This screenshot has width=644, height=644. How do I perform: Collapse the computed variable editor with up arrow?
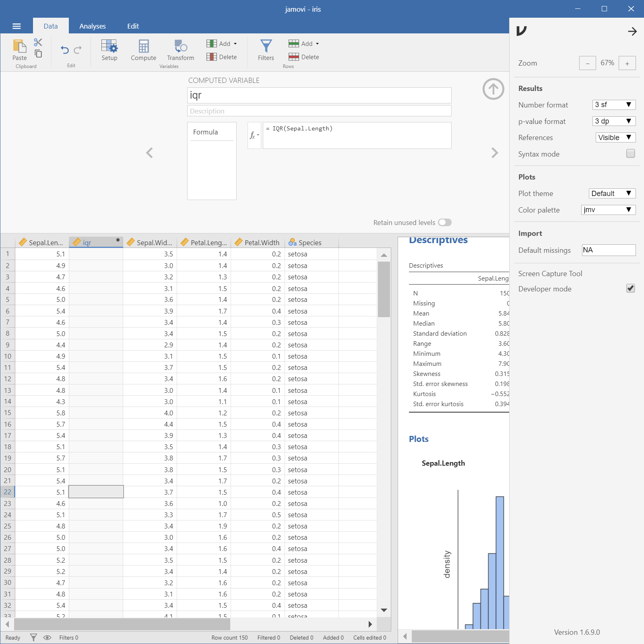(x=493, y=89)
